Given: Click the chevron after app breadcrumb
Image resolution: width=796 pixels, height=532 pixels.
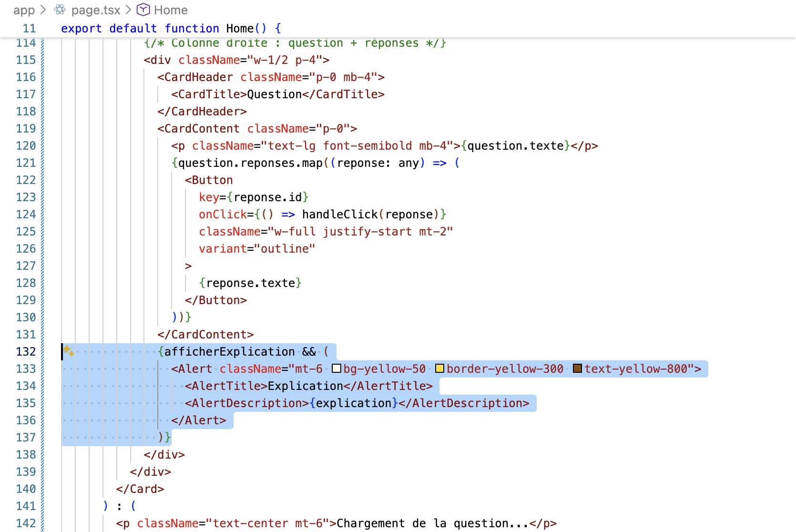Looking at the screenshot, I should pos(43,10).
